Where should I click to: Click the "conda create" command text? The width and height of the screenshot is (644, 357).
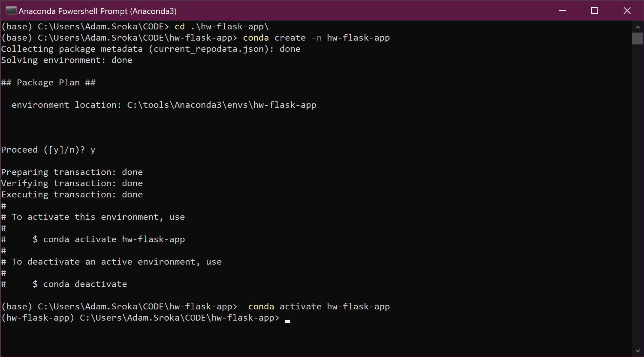[x=274, y=38]
